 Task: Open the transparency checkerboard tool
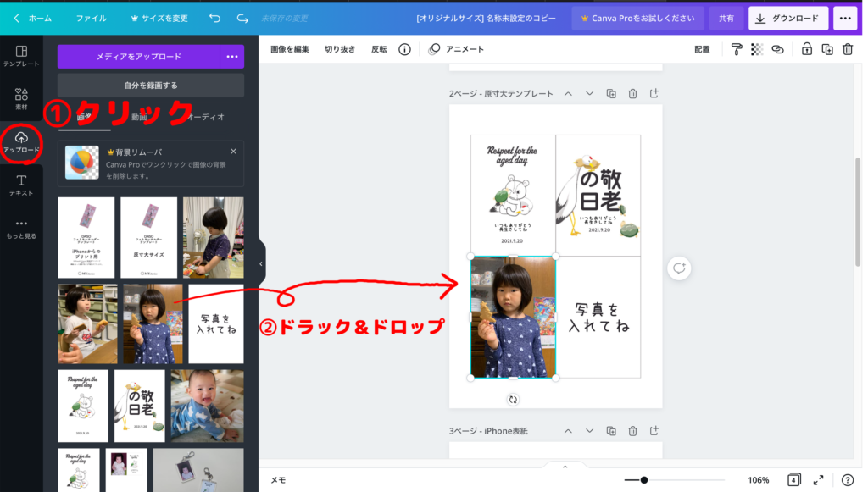(x=757, y=49)
